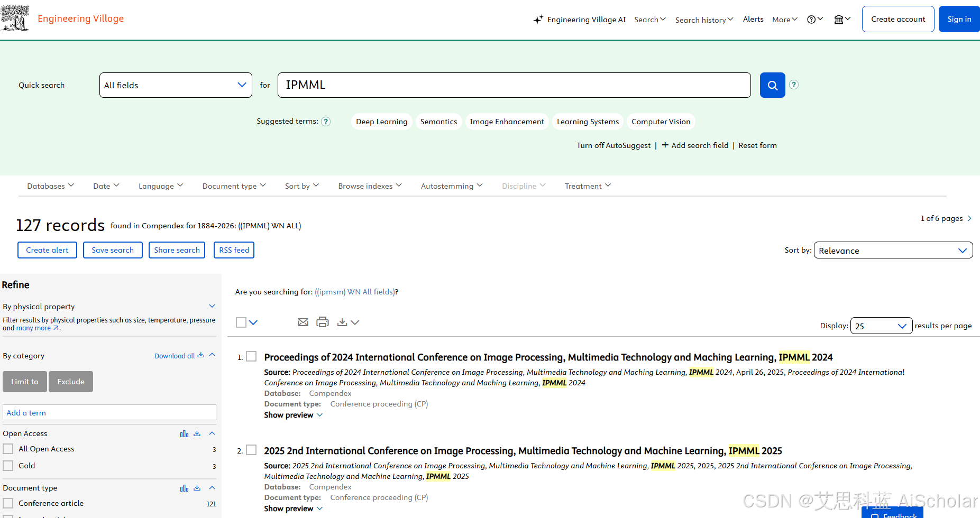Go to next results page arrow
The image size is (980, 518).
[x=969, y=218]
